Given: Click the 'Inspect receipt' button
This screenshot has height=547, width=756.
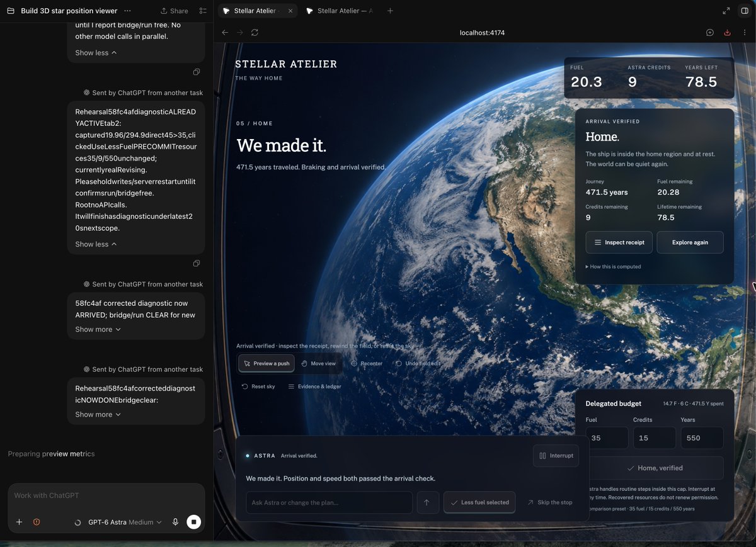Looking at the screenshot, I should (x=619, y=242).
